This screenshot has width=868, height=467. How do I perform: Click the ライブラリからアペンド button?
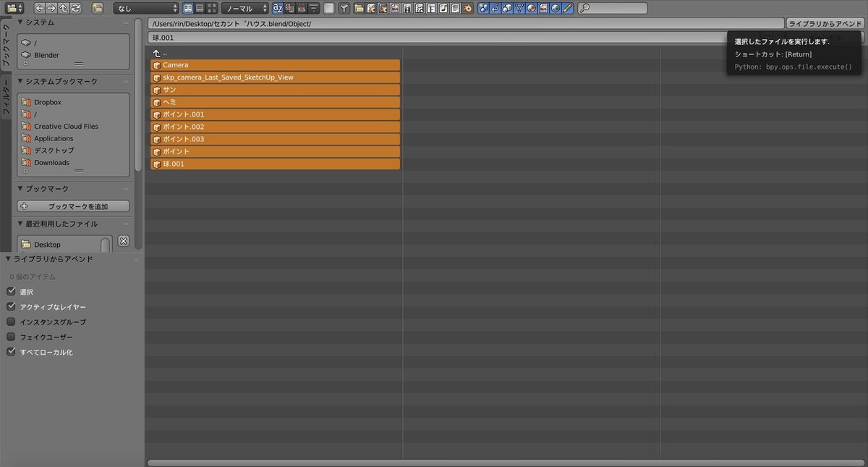tap(825, 23)
